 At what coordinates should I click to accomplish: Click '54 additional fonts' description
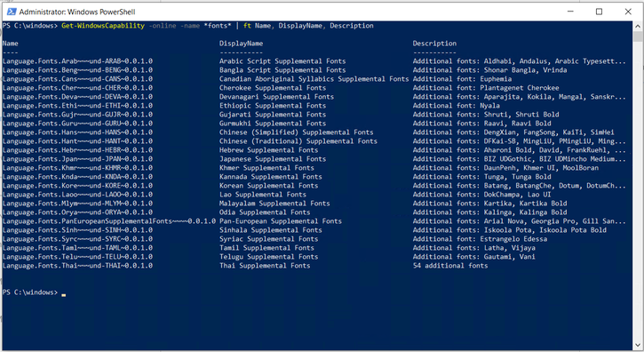(450, 266)
